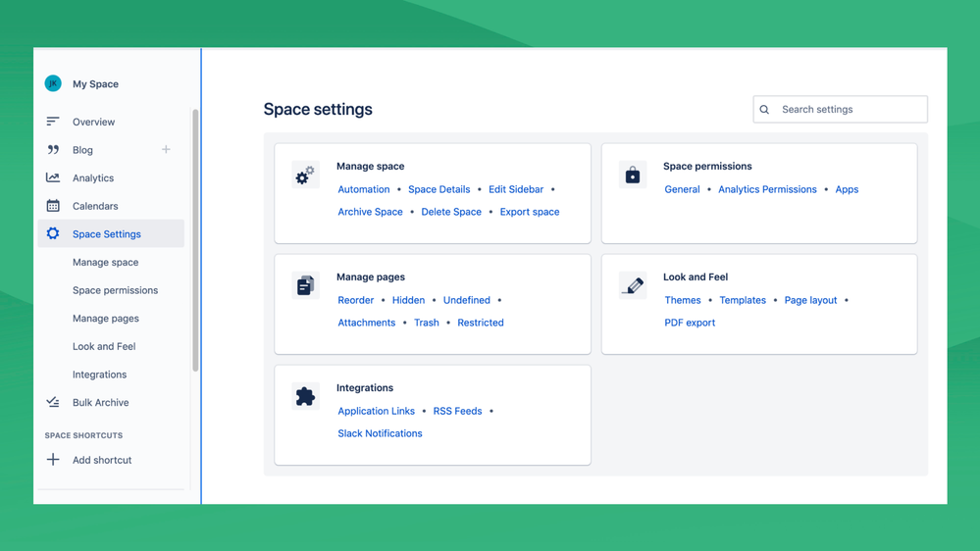Open Space permissions sidebar sub-item
This screenshot has height=551, width=980.
tap(115, 290)
